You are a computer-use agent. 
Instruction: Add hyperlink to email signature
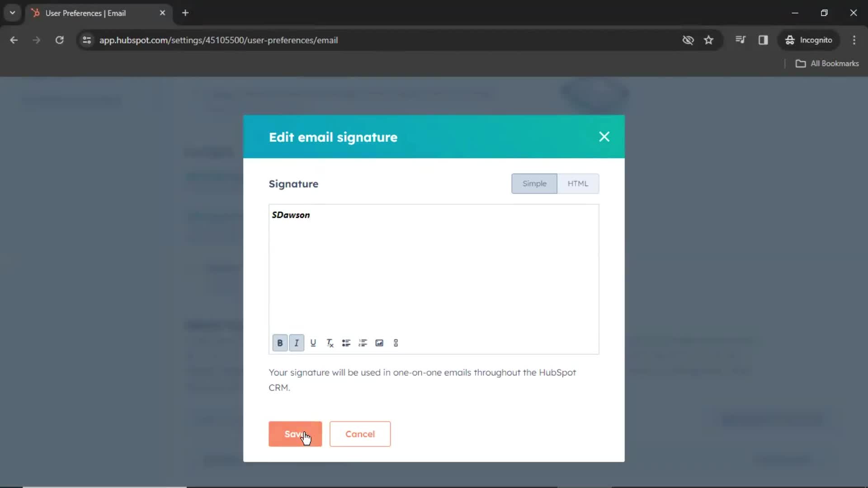[x=396, y=343]
